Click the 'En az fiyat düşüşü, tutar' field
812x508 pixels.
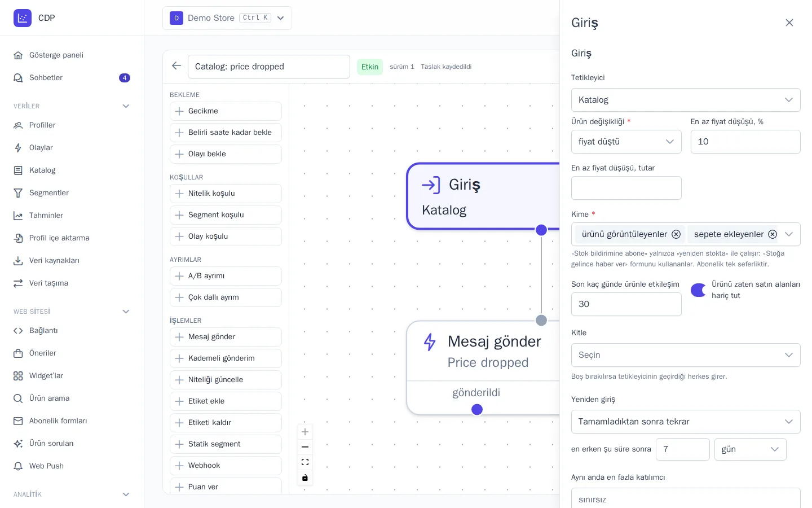626,188
